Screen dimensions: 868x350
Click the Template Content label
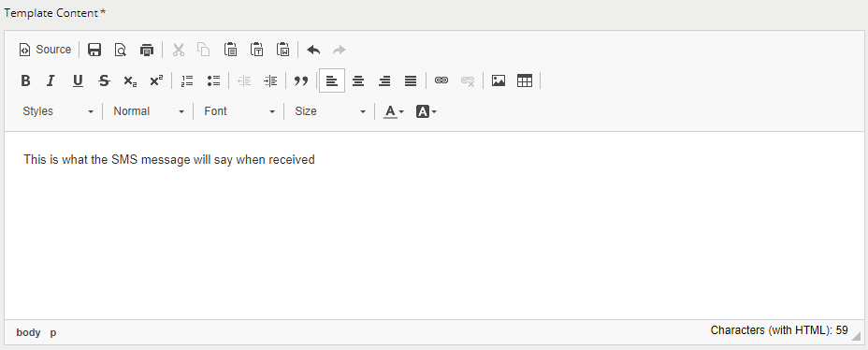[51, 13]
